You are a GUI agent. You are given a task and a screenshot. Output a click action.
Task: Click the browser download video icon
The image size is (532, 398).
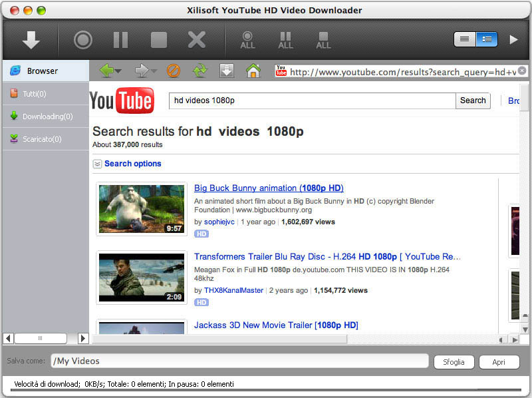(x=227, y=71)
